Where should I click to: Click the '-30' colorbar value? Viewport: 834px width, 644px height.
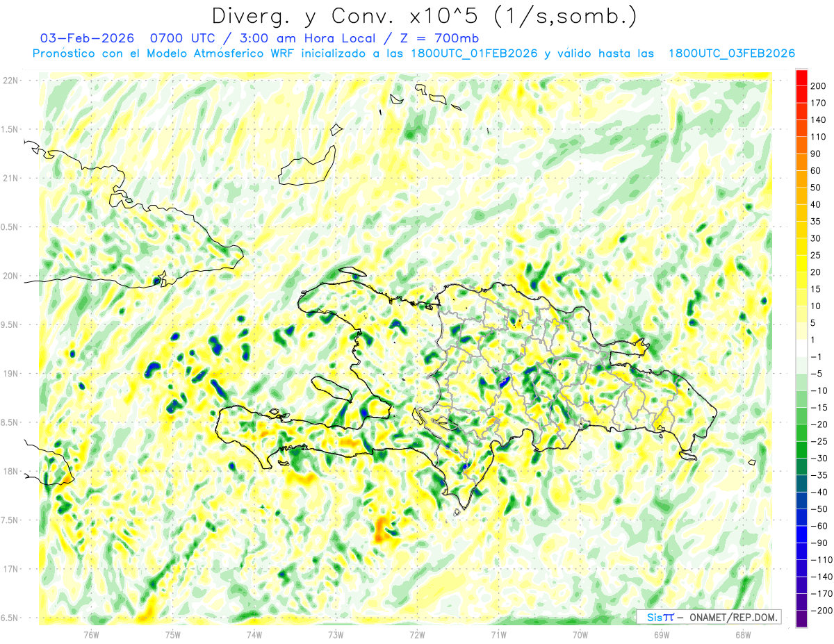(x=819, y=459)
